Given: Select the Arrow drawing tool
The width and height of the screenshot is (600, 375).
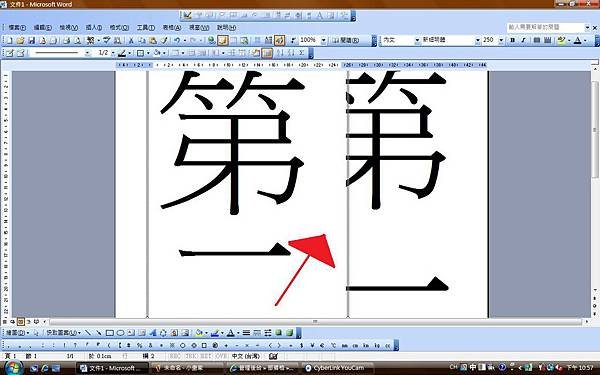Looking at the screenshot, I should click(x=99, y=333).
